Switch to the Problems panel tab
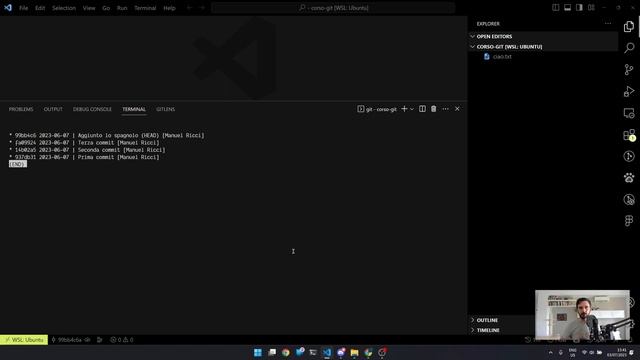 click(21, 109)
